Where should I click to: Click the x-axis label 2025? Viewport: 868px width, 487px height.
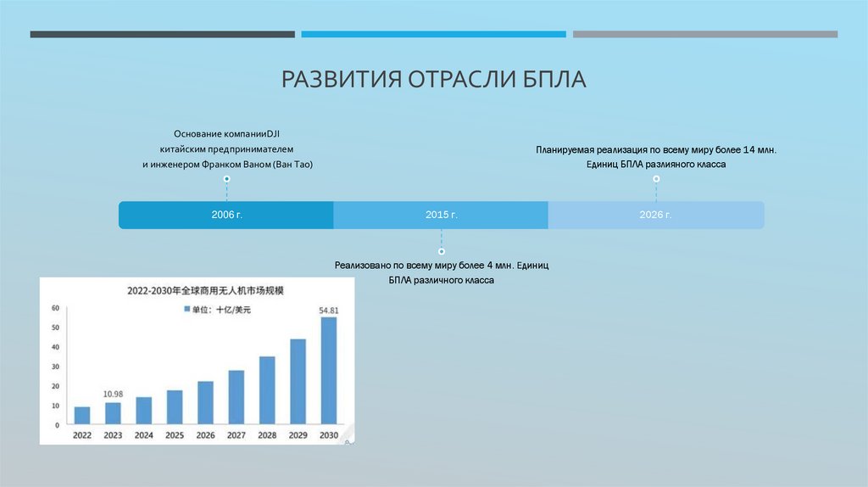tap(175, 435)
